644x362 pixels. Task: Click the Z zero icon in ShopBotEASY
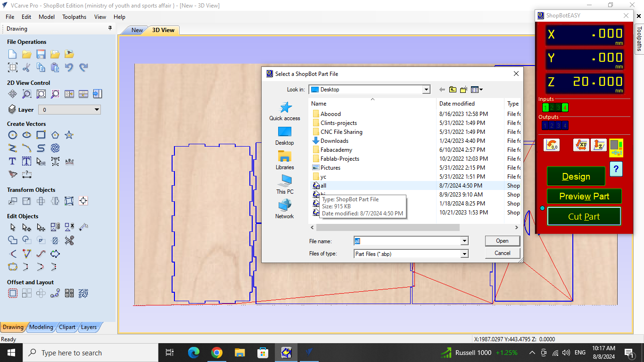599,145
